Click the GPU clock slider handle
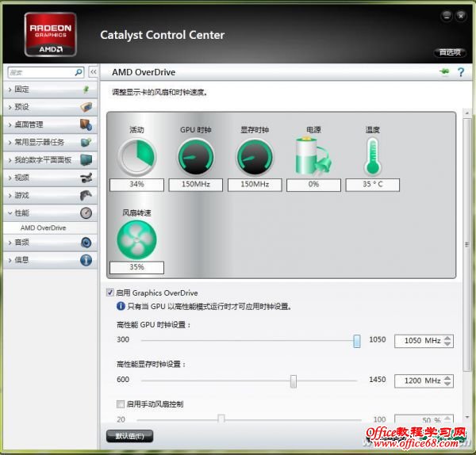 (357, 341)
